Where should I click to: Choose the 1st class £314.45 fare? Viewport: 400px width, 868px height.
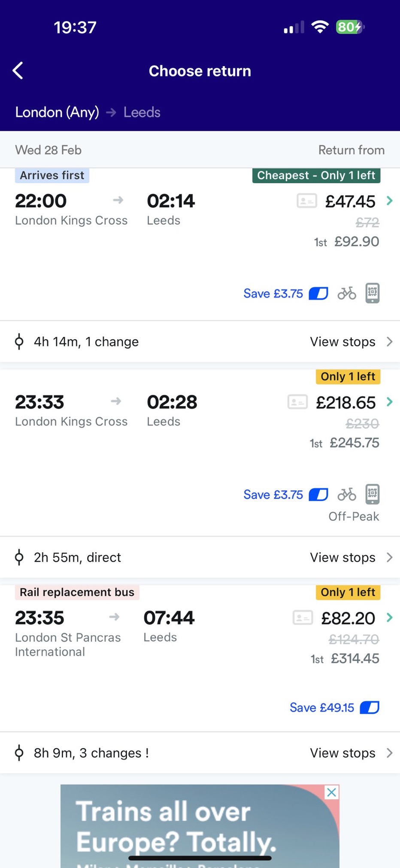[355, 658]
